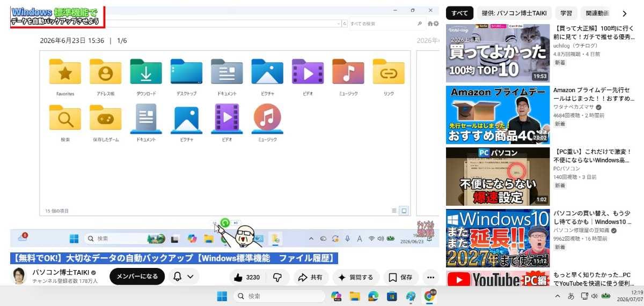Open the Windows Start button on taskbar
This screenshot has height=306, width=644.
[x=222, y=296]
